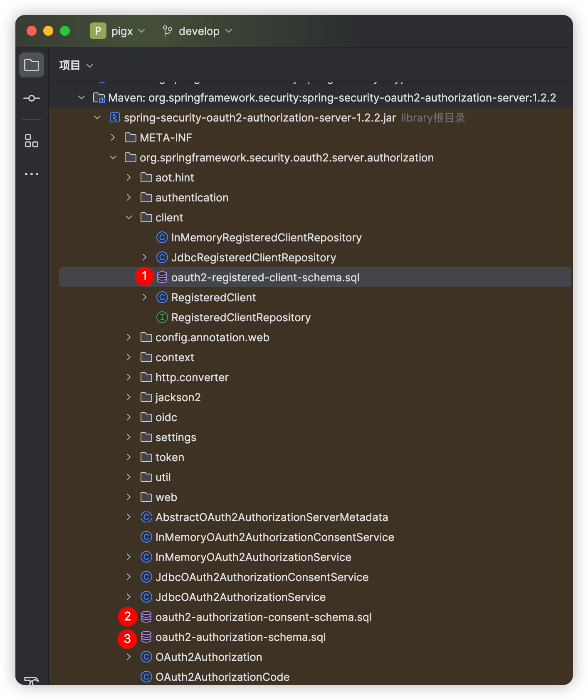Viewport: 588px width, 700px height.
Task: Expand the META-INF folder
Action: pyautogui.click(x=113, y=138)
